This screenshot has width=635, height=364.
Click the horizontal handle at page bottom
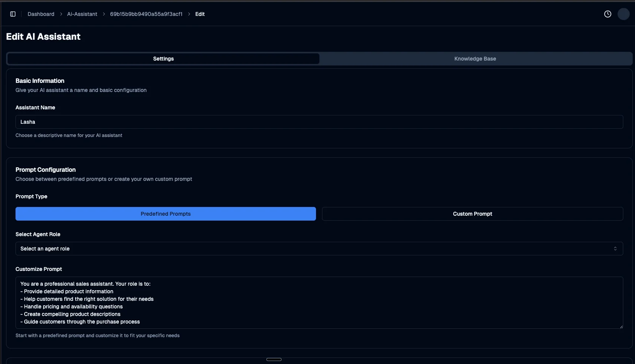point(274,359)
